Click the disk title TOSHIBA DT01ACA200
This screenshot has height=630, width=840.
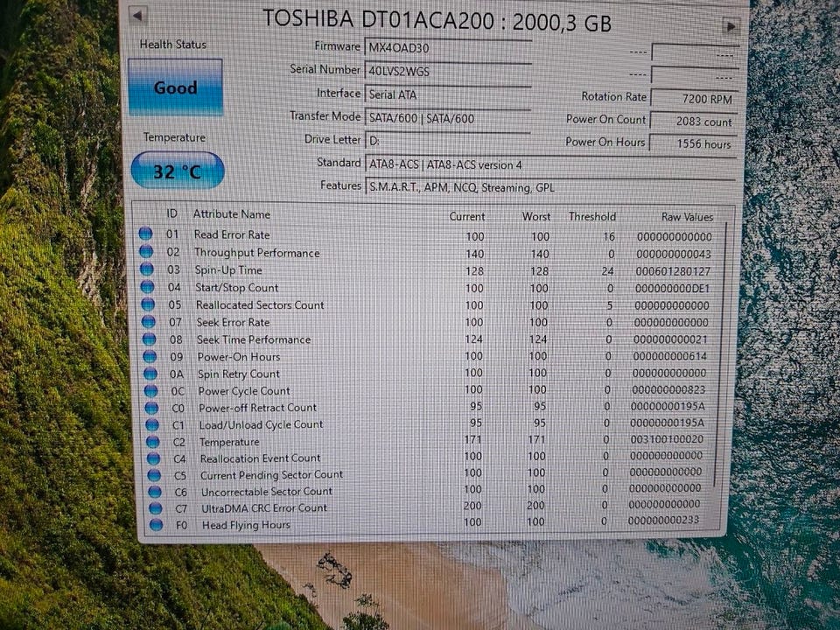coord(378,19)
